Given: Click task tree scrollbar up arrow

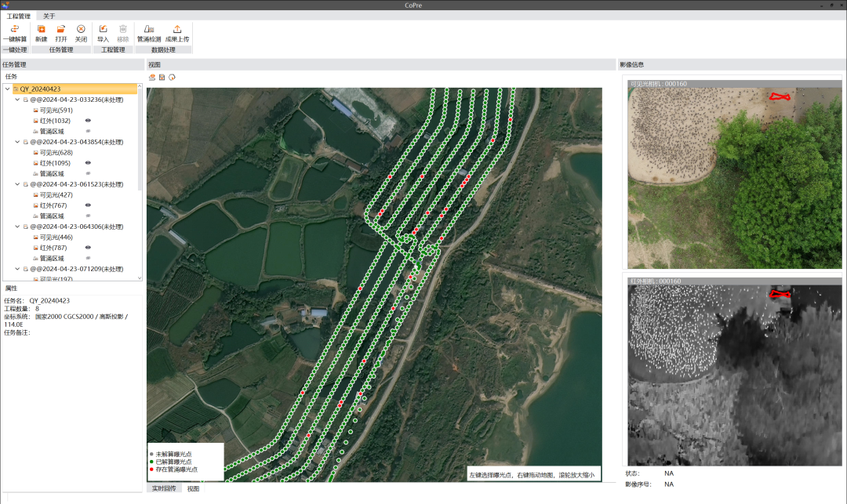Looking at the screenshot, I should pyautogui.click(x=140, y=86).
